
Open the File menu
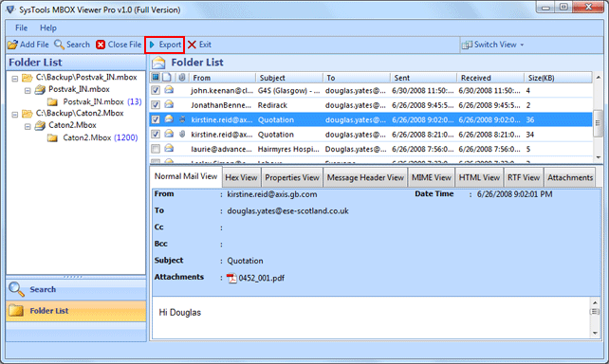coord(21,27)
